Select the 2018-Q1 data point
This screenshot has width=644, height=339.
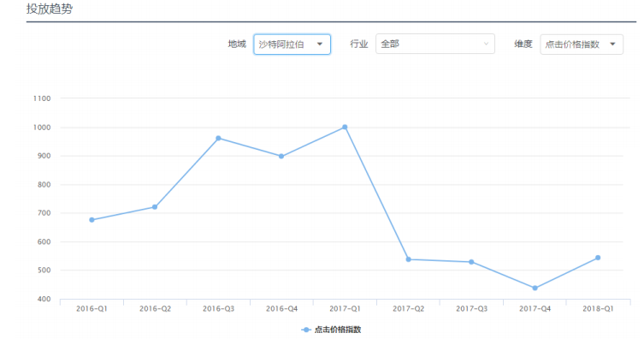coord(598,258)
